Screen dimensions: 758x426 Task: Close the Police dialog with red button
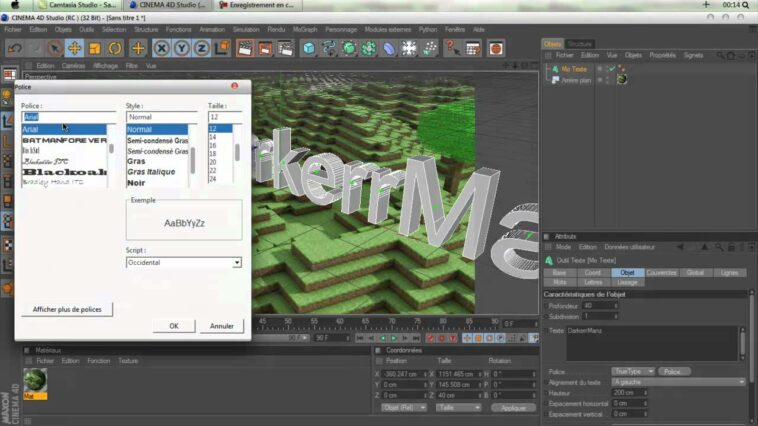[234, 86]
